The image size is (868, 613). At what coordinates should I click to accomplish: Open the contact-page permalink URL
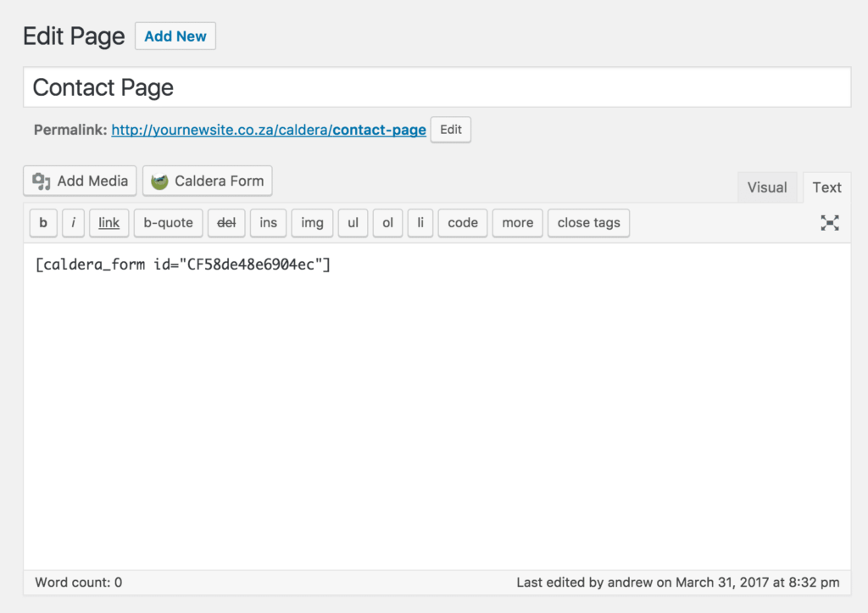[x=269, y=130]
